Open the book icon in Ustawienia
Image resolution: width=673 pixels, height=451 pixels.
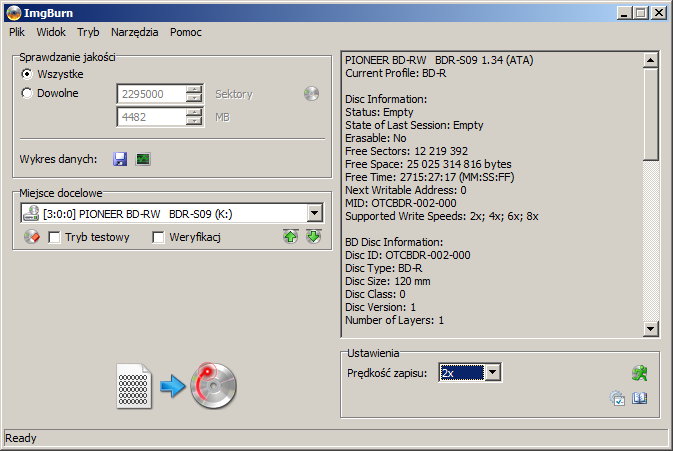[640, 398]
